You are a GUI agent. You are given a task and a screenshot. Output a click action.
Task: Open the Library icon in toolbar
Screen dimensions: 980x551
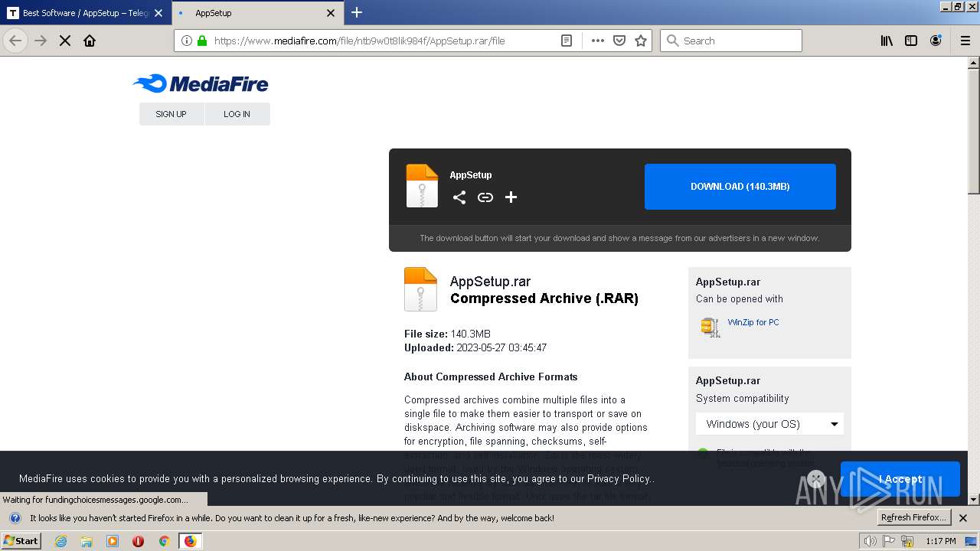coord(887,41)
